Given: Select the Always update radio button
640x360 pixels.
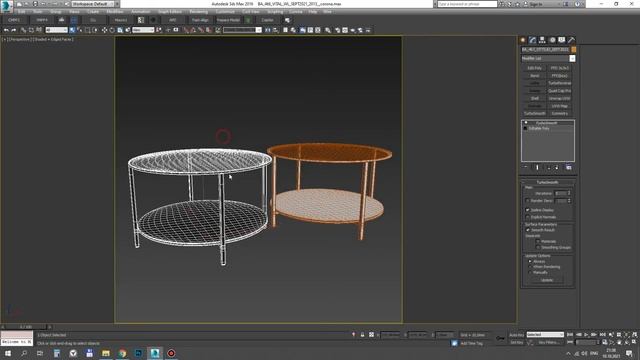Looking at the screenshot, I should tap(530, 261).
